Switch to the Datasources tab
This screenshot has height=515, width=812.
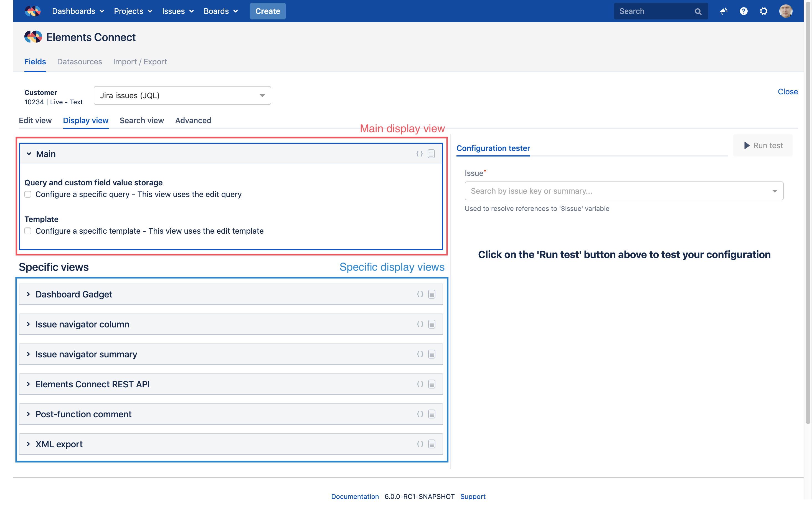click(80, 62)
